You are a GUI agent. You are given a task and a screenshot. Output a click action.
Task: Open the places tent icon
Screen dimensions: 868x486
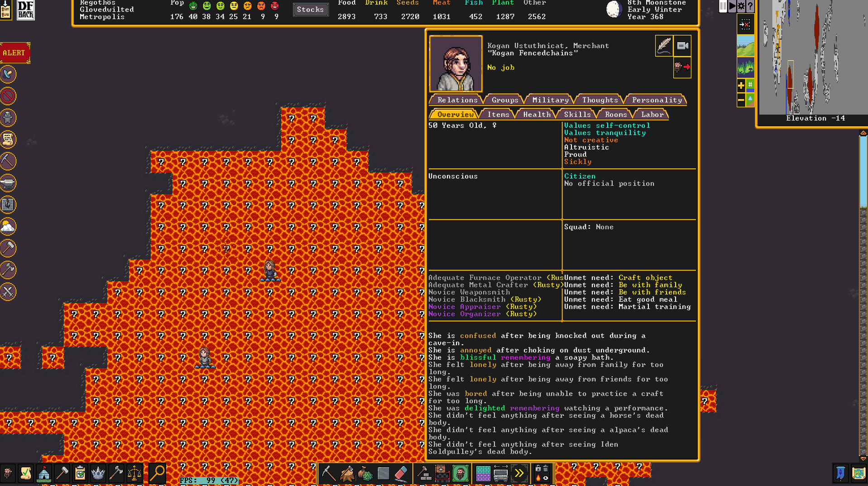point(44,473)
